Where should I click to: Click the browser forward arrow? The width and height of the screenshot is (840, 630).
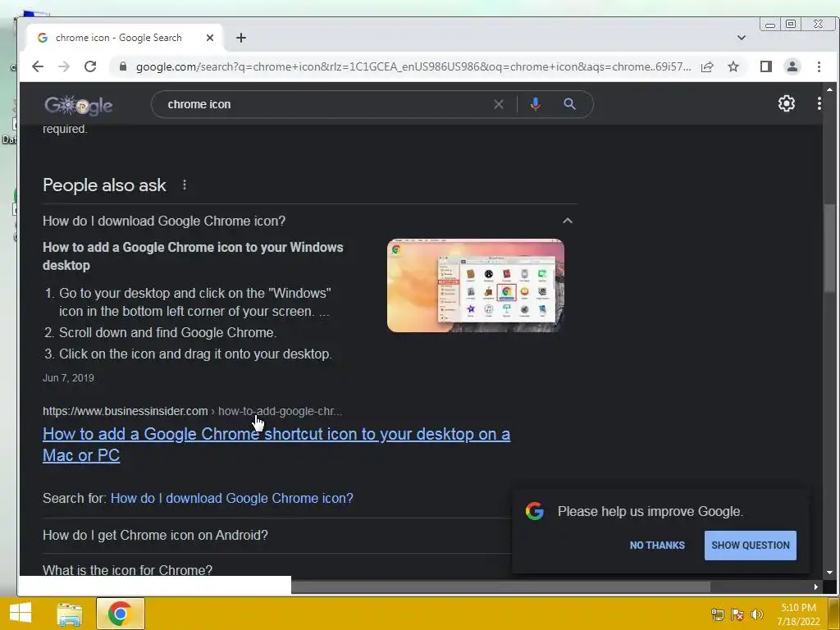64,66
